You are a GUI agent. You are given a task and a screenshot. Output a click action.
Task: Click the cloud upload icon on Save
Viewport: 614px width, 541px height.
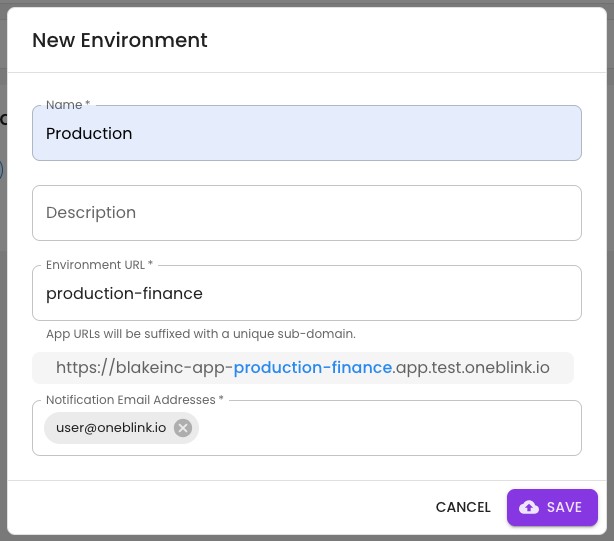[529, 507]
